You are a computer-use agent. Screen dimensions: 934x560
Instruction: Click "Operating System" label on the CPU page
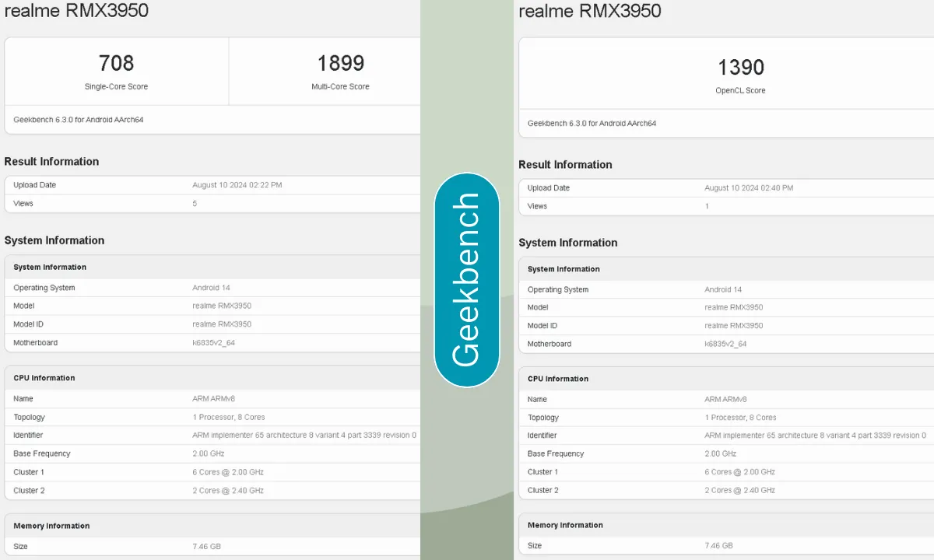pos(44,288)
